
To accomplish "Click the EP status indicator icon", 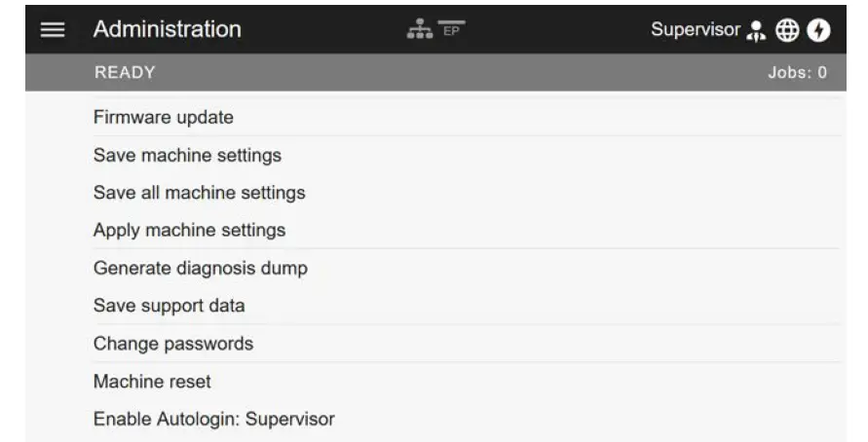I will click(x=451, y=28).
